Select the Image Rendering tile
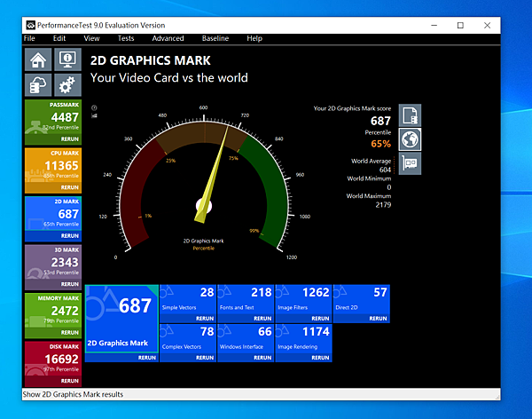This screenshot has height=419, width=532. (x=303, y=339)
